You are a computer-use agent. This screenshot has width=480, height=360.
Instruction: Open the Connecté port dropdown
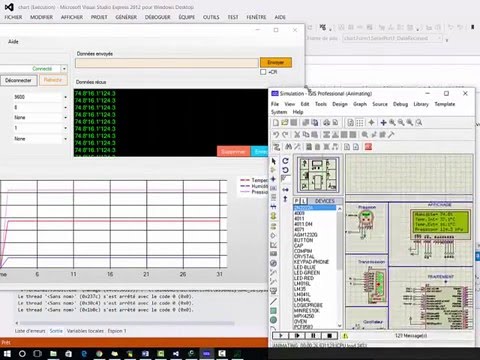coord(64,69)
